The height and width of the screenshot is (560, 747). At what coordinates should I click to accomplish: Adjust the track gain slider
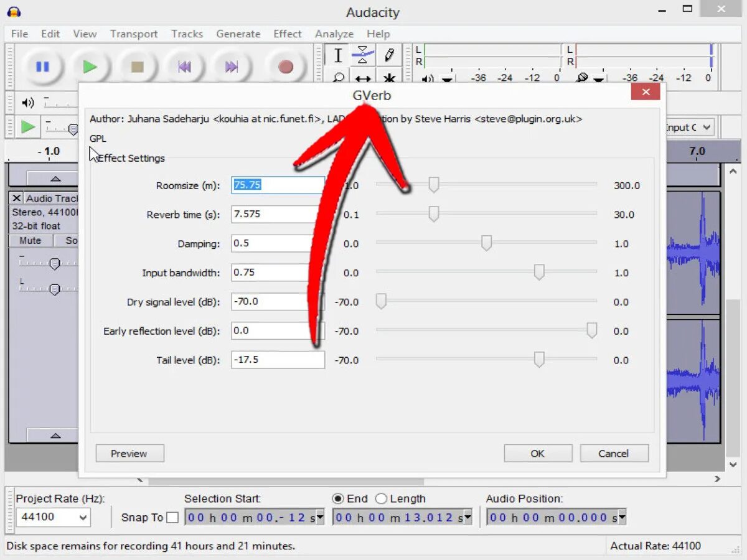coord(54,264)
